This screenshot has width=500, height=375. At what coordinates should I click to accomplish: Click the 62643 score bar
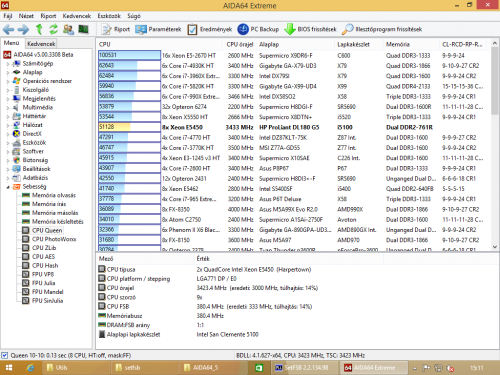129,66
